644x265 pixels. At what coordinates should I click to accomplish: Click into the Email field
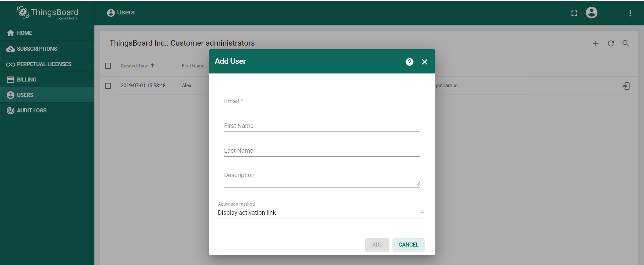tap(322, 102)
